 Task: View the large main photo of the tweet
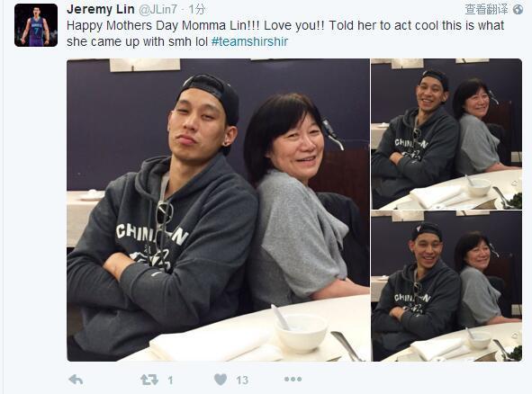pyautogui.click(x=218, y=210)
